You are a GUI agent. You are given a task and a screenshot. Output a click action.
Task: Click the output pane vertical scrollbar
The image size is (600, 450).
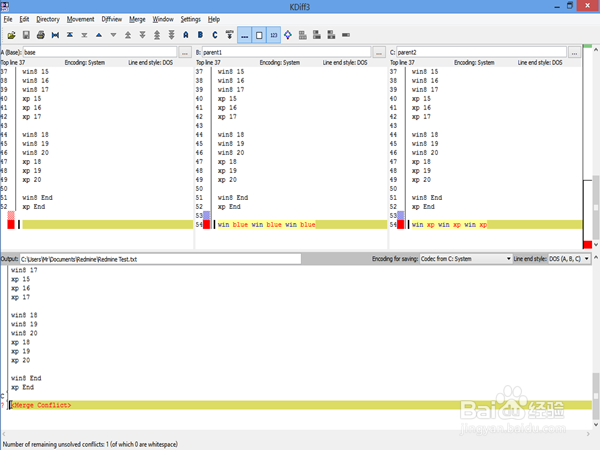596,341
